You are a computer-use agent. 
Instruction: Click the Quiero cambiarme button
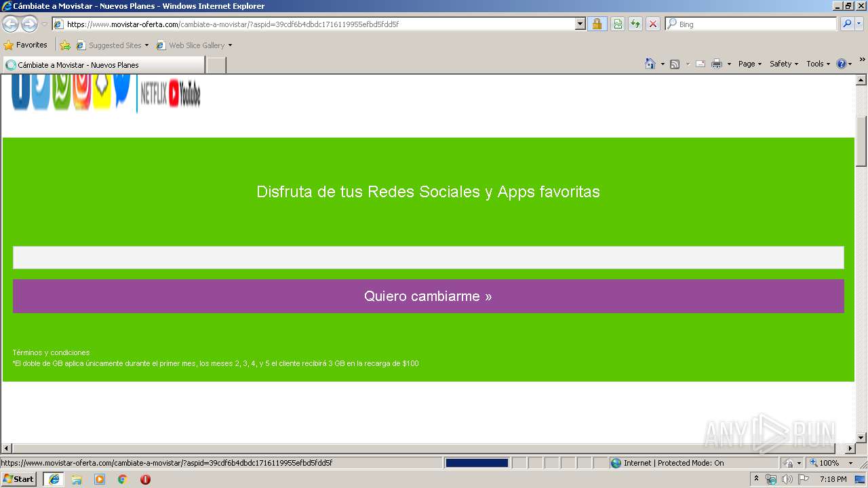428,296
